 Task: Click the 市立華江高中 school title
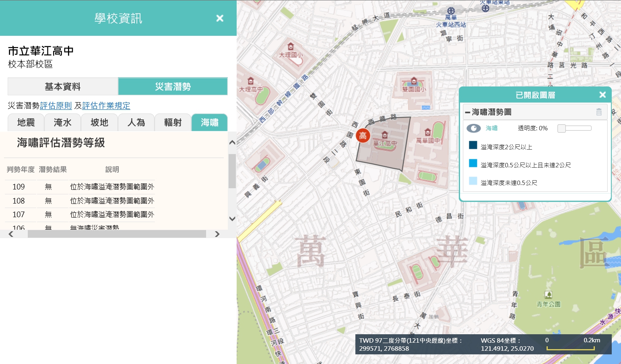(x=41, y=51)
